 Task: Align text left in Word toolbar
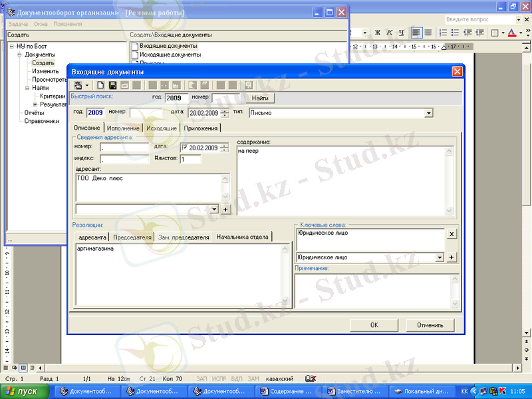(x=416, y=33)
